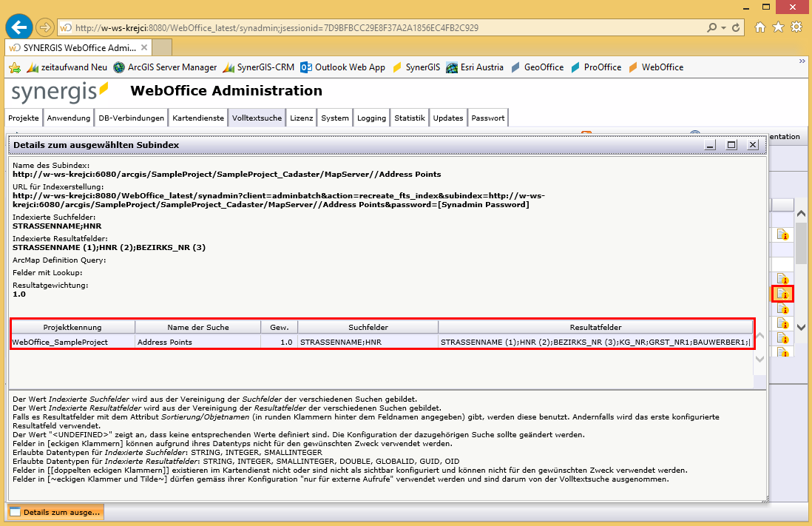812x526 pixels.
Task: Select the WebOffice_SampleProject table row
Action: tap(222, 341)
